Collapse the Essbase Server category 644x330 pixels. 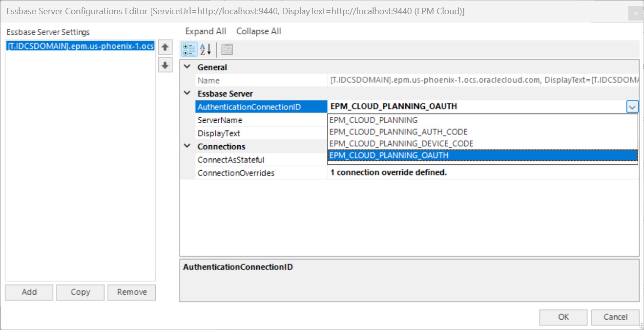tap(187, 93)
